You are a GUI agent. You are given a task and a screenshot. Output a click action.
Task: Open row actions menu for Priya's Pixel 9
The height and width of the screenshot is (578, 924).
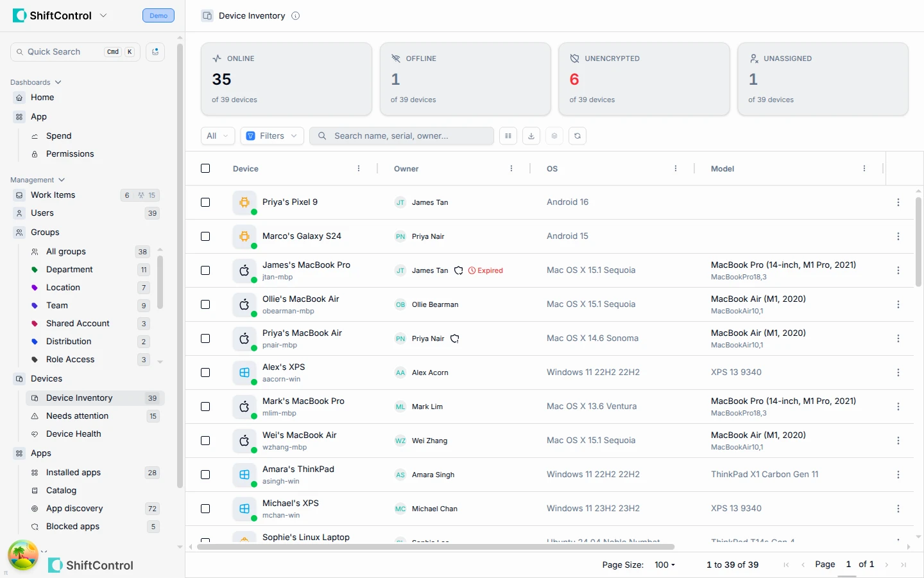coord(898,202)
